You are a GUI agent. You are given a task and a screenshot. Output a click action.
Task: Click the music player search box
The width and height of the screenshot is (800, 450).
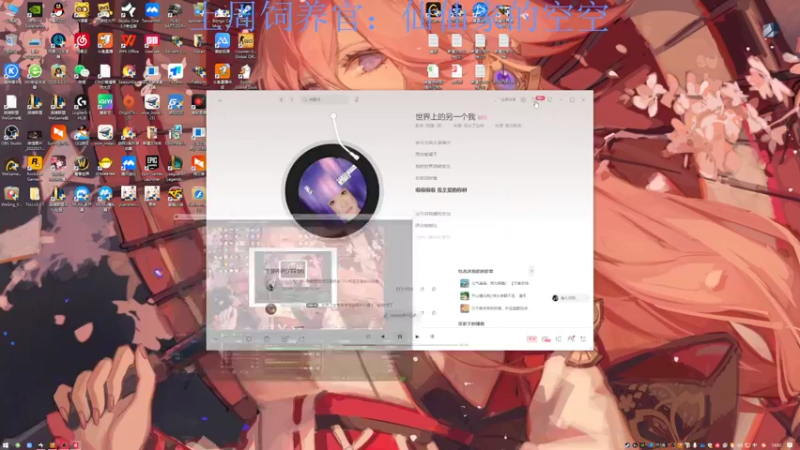click(324, 99)
